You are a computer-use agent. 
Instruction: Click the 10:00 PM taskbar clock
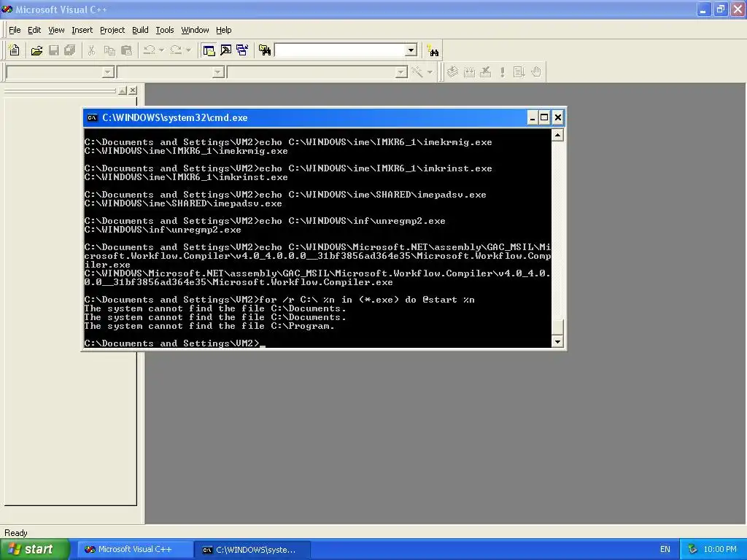(720, 550)
